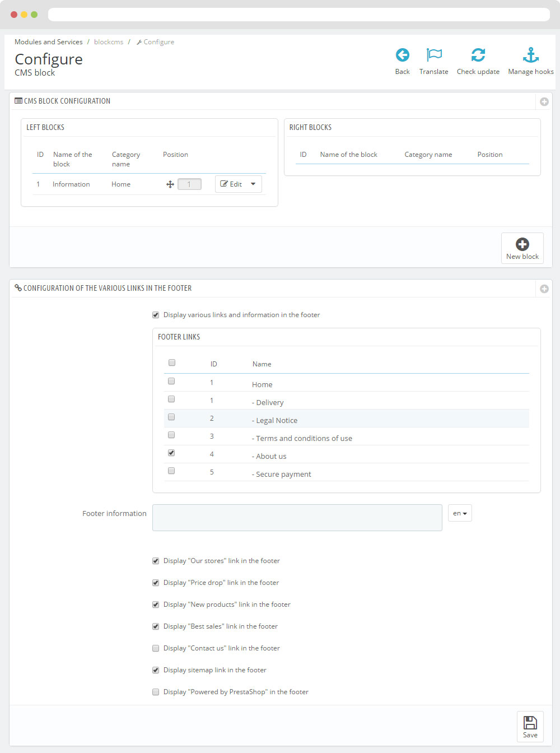Screen dimensions: 560x753
Task: Go to Modules and Services breadcrumb
Action: (x=49, y=42)
